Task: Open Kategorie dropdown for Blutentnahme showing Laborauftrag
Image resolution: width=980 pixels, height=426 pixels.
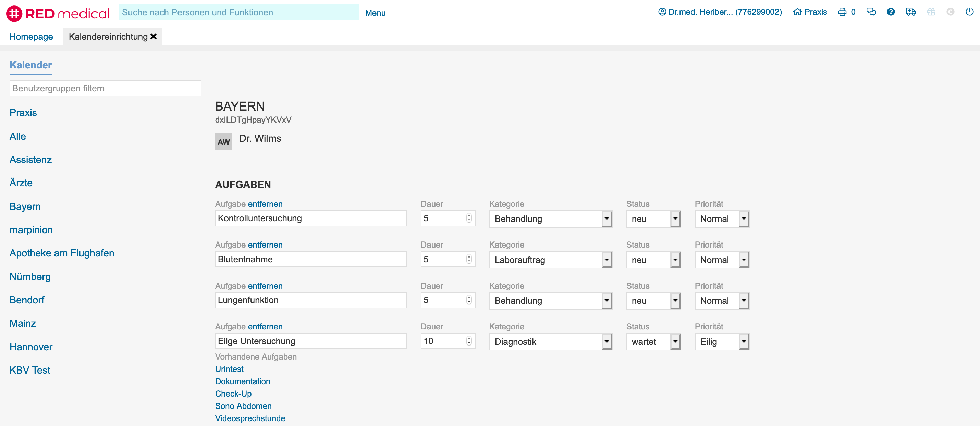Action: (x=607, y=260)
